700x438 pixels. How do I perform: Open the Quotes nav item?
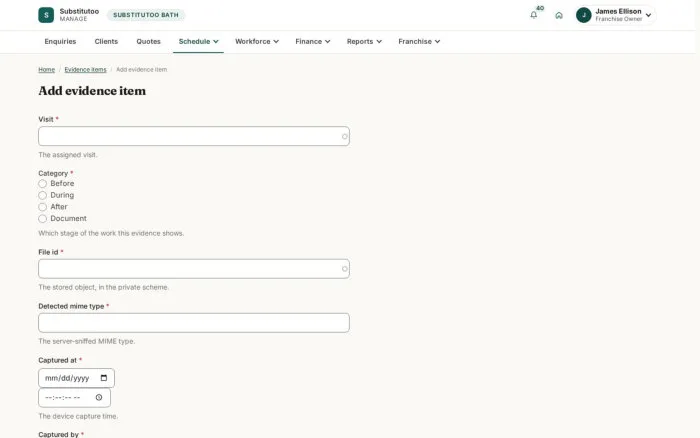pyautogui.click(x=148, y=42)
